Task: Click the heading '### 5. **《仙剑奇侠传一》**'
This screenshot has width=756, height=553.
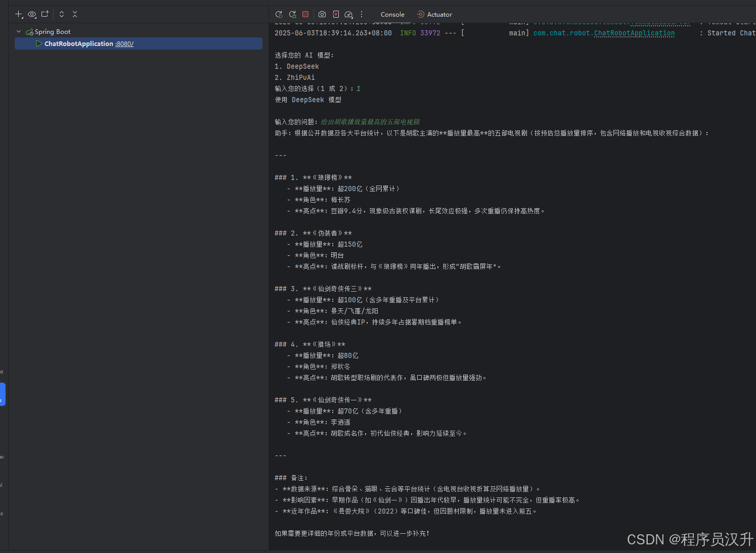Action: [323, 400]
